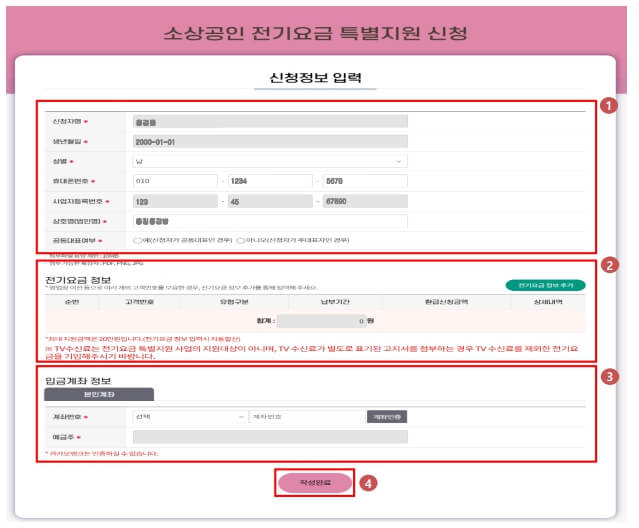Select the 아니오 joint-representative radio button
This screenshot has height=528, width=639.
pos(241,241)
